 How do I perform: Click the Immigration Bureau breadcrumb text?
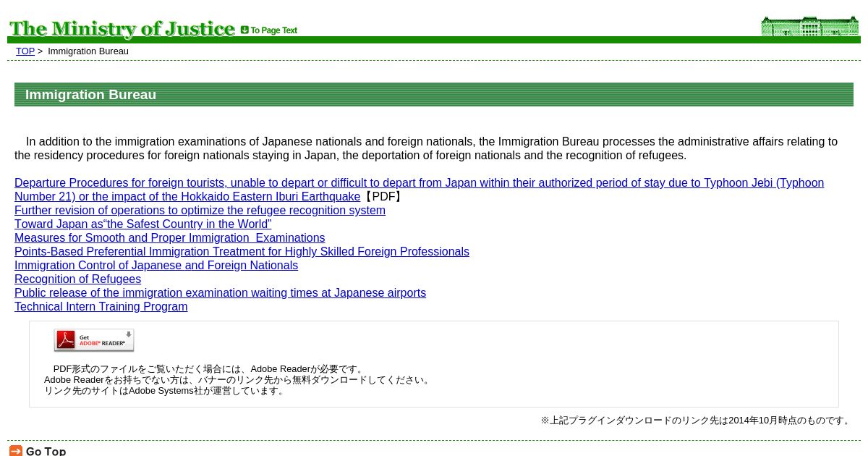tap(88, 51)
